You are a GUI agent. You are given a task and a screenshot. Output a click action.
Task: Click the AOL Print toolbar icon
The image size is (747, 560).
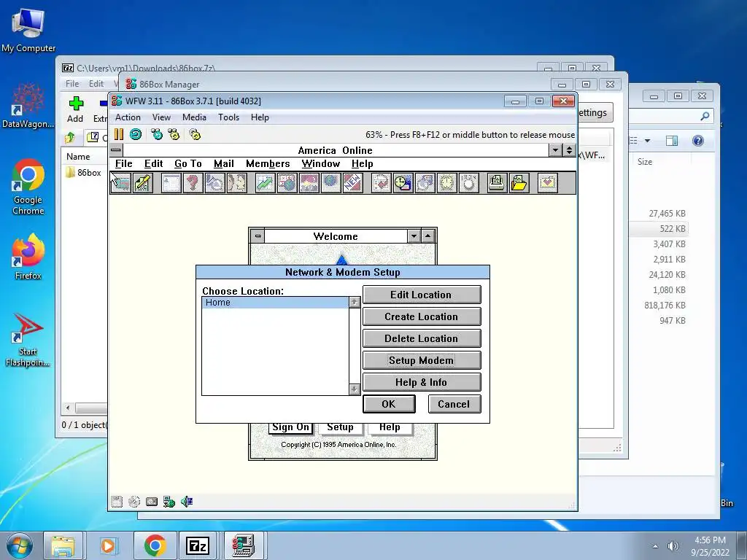coord(498,183)
